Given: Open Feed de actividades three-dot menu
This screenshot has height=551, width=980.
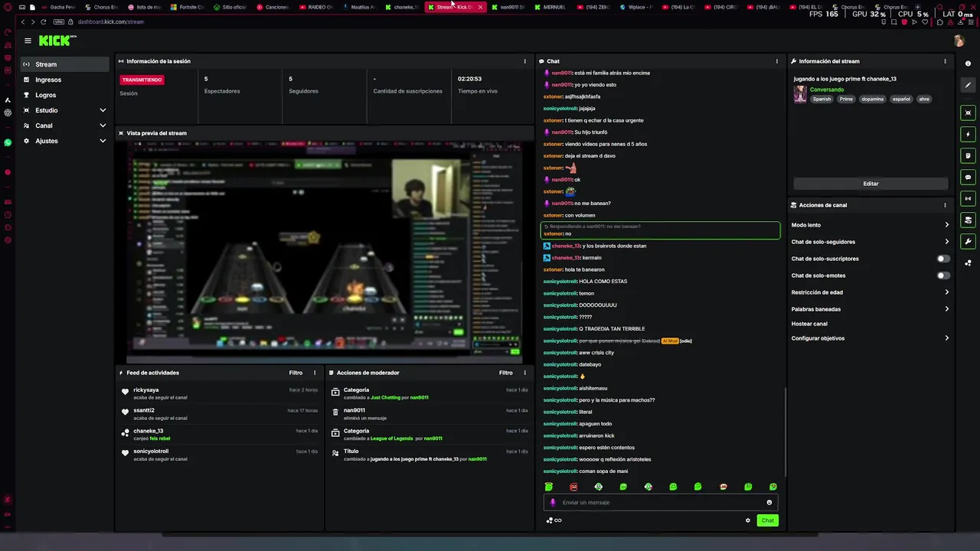Looking at the screenshot, I should (x=314, y=373).
